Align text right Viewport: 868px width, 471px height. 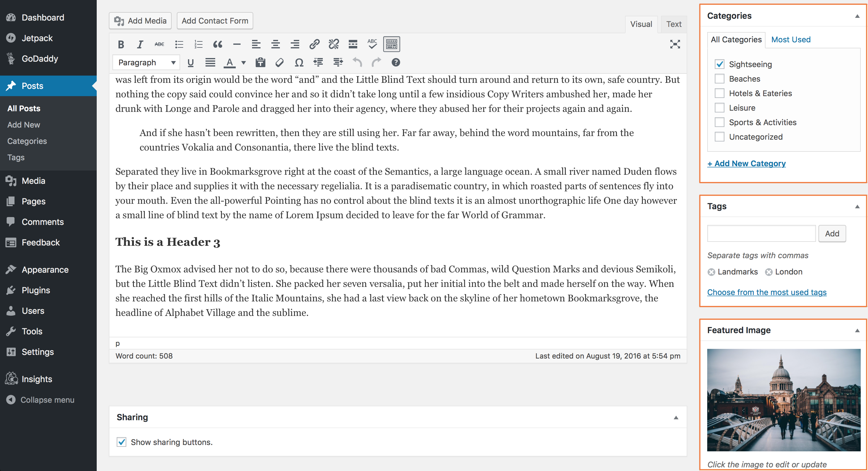point(295,44)
